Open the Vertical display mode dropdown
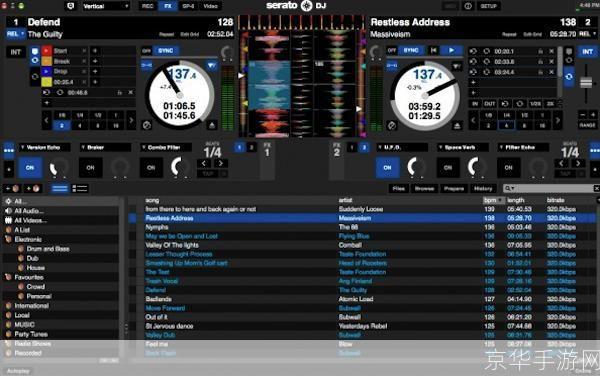This screenshot has width=600, height=376. pos(106,6)
